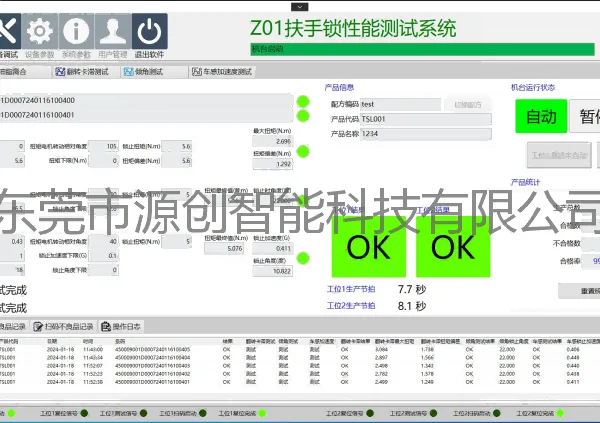Screen dimensions: 600x423
Task: Click the lower limit field showing 0.1
Action: click(x=103, y=256)
